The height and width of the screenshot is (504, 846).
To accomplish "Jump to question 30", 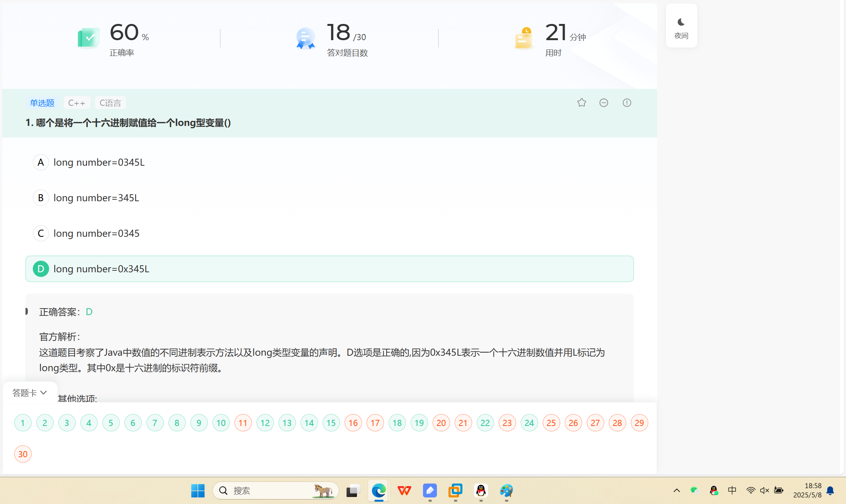I will pyautogui.click(x=23, y=454).
